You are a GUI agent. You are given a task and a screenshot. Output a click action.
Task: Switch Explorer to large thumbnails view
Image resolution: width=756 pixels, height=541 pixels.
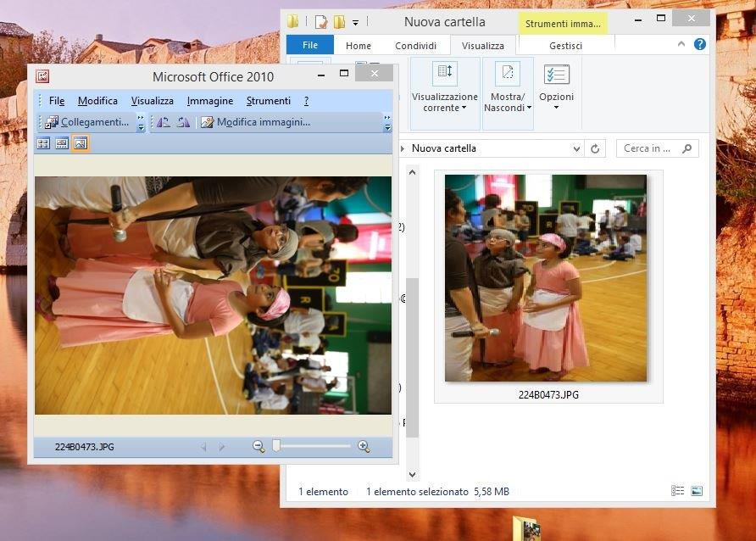pyautogui.click(x=697, y=491)
